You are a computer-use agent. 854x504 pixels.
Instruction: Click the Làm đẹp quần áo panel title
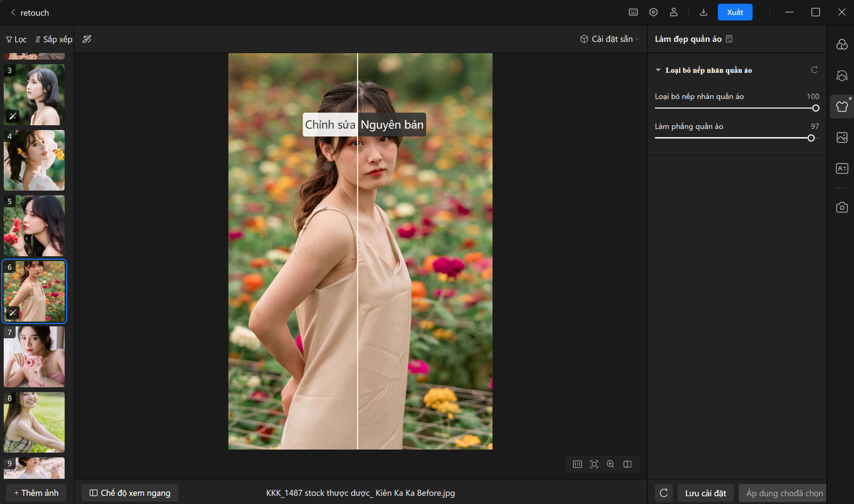[x=688, y=39]
